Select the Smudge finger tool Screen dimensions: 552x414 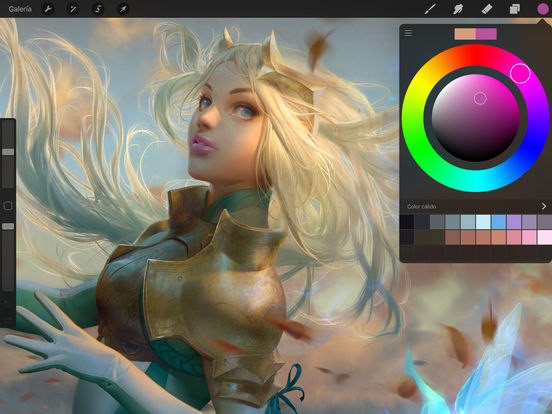458,9
